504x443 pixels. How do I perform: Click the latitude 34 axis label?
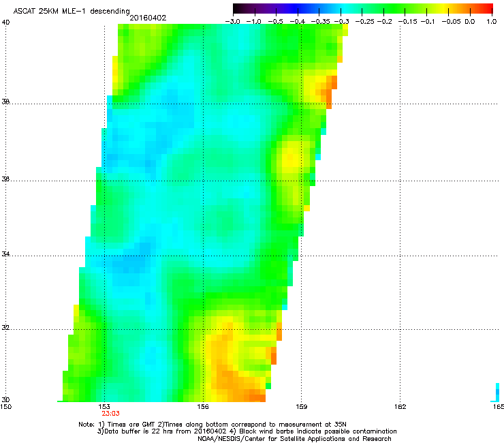[5, 254]
